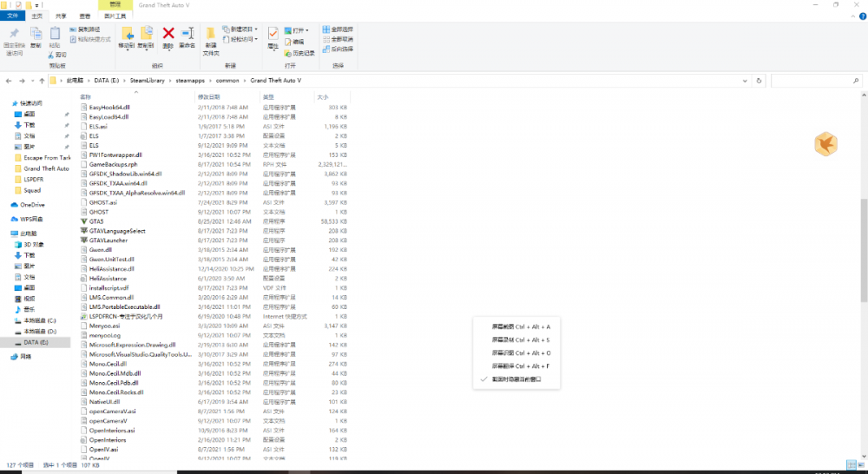Switch to the 图片工具 Picture Tools tab
Viewport: 868px width, 474px height.
(x=115, y=16)
